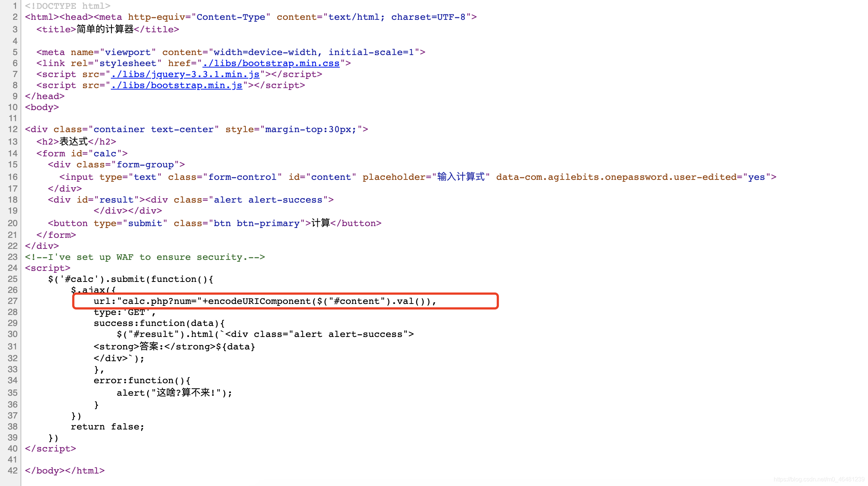Click the type 'GET' line

(124, 312)
